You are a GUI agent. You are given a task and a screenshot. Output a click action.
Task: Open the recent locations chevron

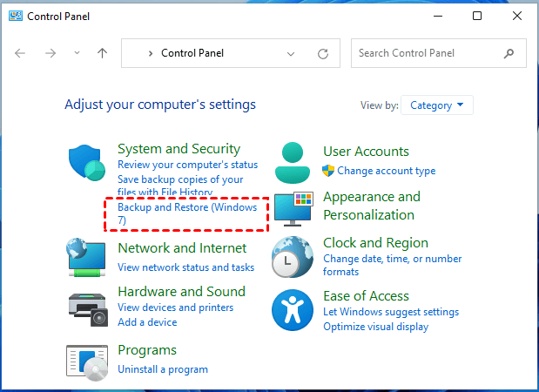77,53
